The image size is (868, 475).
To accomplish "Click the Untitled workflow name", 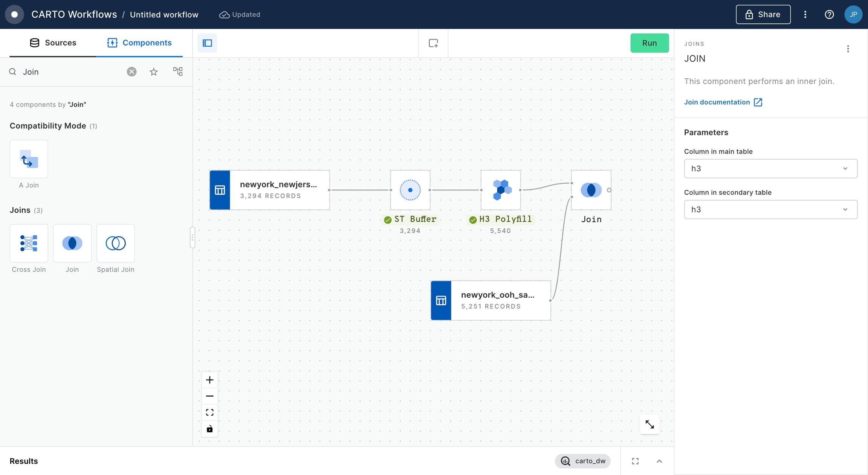I will click(164, 14).
